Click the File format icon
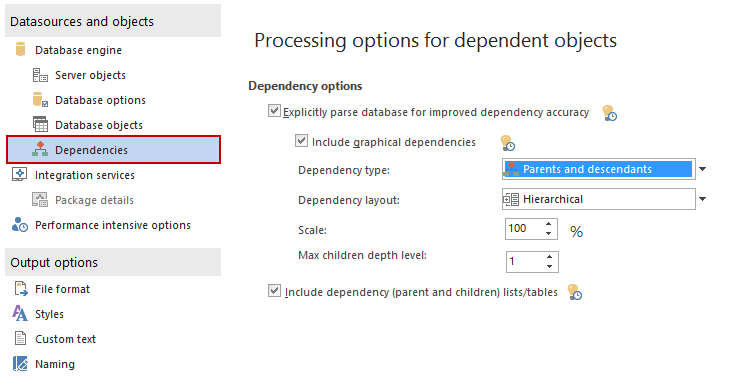 pos(20,289)
